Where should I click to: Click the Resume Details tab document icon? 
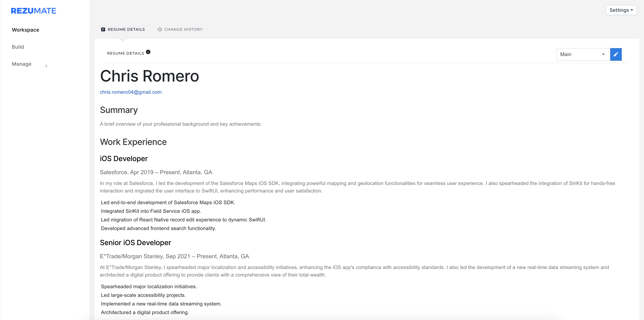tap(103, 29)
